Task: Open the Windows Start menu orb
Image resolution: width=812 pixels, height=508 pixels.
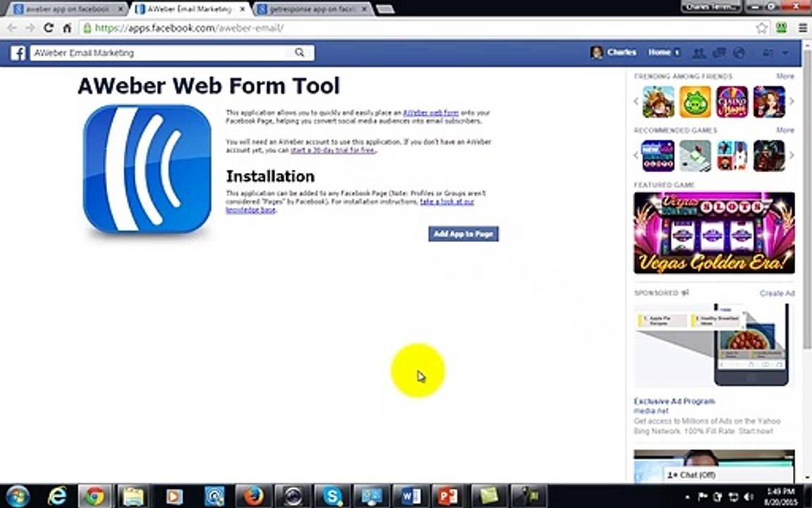Action: tap(17, 496)
